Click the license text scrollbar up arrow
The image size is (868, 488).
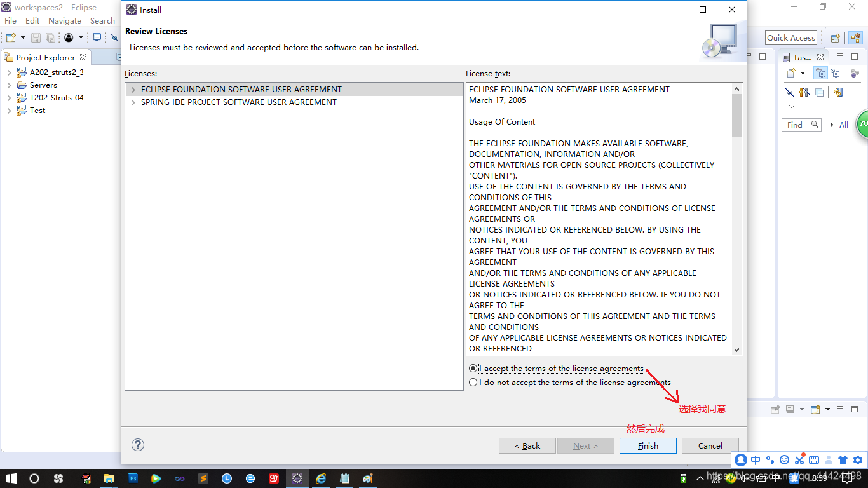737,89
